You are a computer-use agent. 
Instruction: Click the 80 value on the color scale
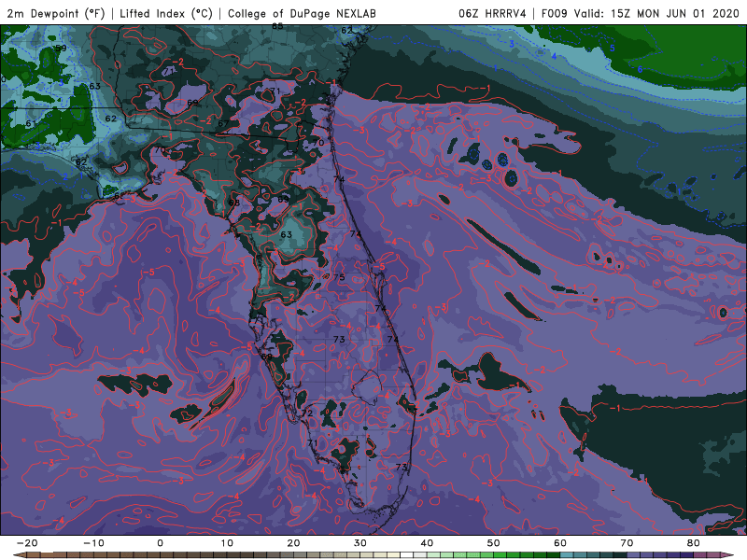[x=694, y=543]
